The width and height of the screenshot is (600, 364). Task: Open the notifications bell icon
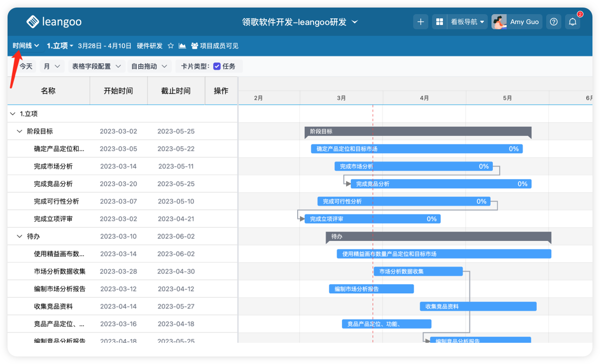(573, 22)
